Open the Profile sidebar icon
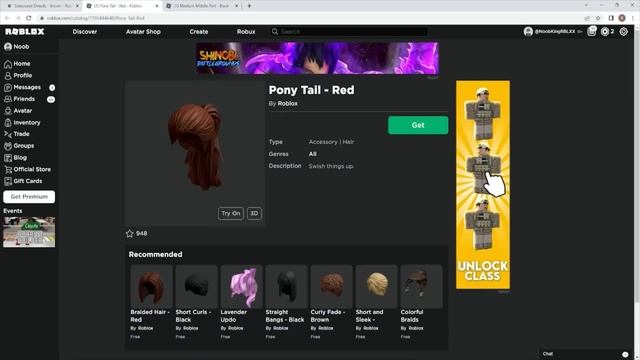The width and height of the screenshot is (640, 360). [8, 76]
